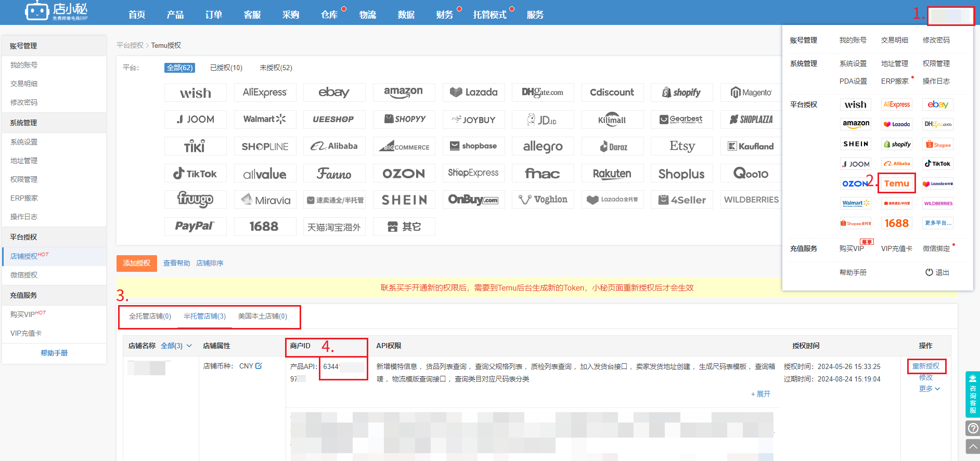Select the allegro platform tile
The width and height of the screenshot is (980, 461).
[x=543, y=147]
